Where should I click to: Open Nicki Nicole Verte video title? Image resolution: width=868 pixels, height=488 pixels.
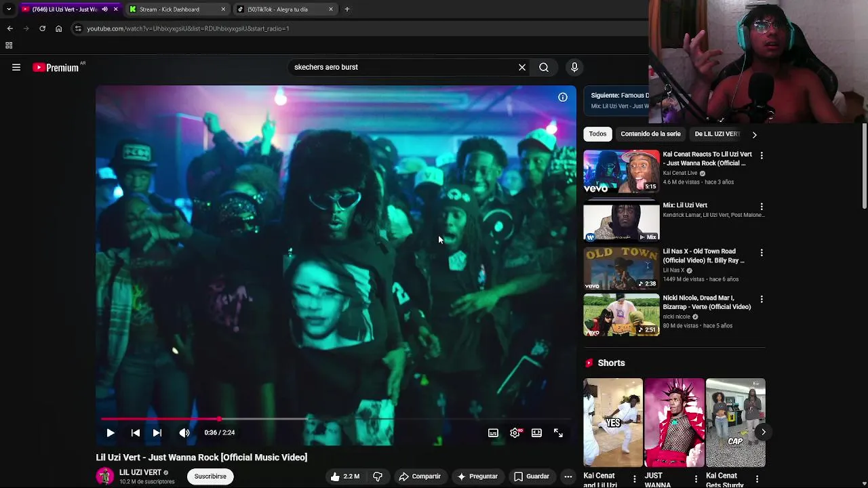click(x=707, y=302)
